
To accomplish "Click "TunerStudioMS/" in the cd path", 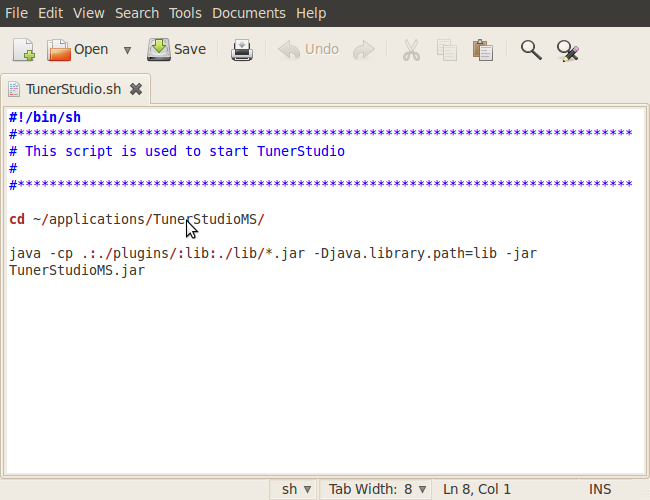I will (209, 219).
